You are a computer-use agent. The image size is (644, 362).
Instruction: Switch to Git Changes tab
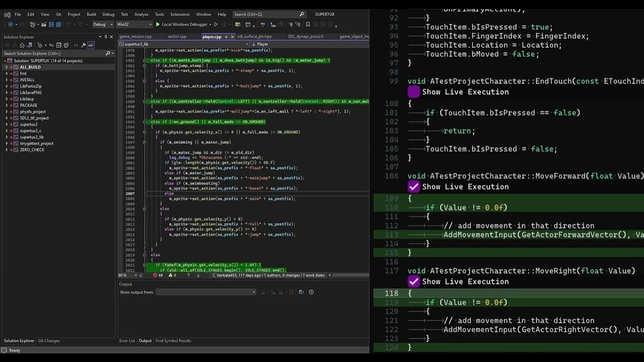49,341
